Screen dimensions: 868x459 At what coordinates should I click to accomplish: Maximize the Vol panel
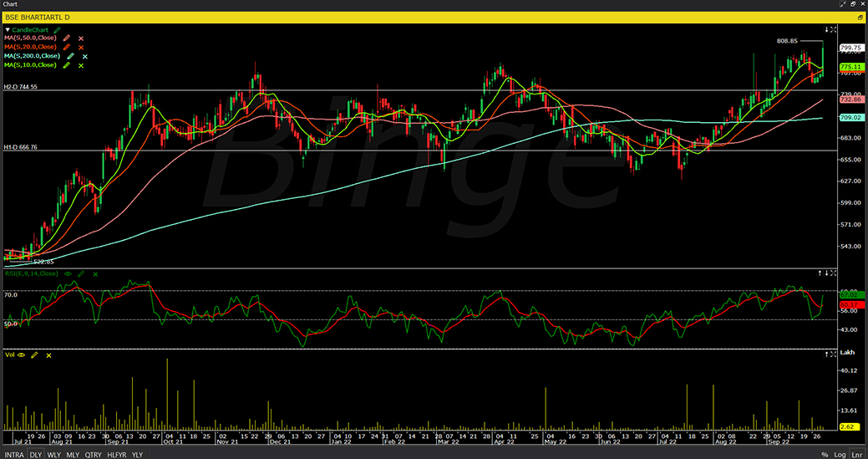pos(833,353)
